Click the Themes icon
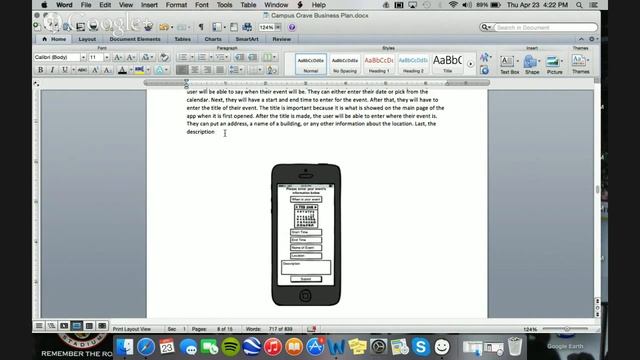Screen dimensions: 640x360 point(578,61)
